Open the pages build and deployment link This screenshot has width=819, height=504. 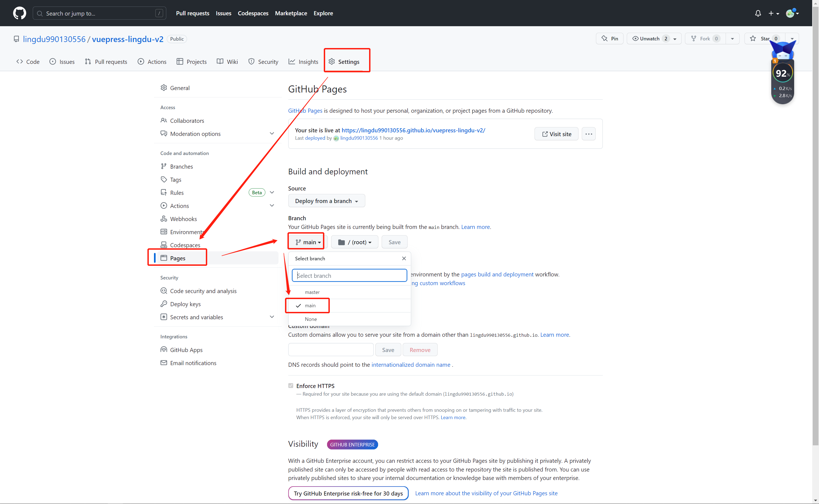(x=497, y=274)
